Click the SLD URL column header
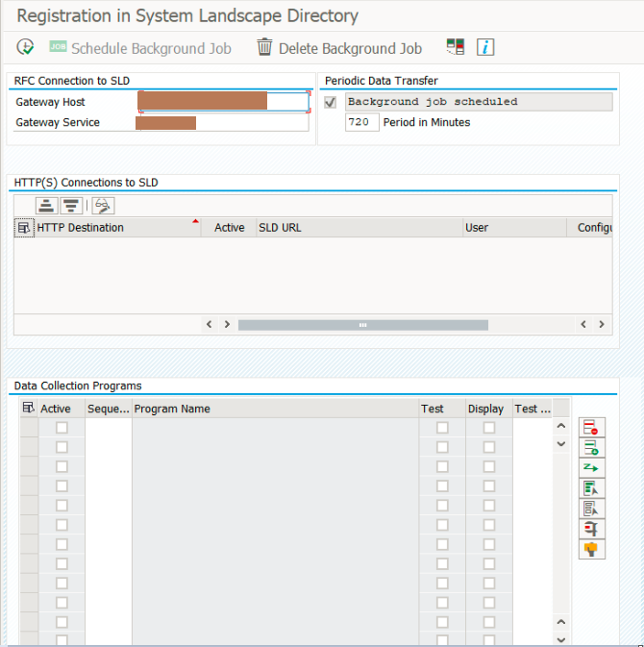The width and height of the screenshot is (644, 647). pos(359,227)
